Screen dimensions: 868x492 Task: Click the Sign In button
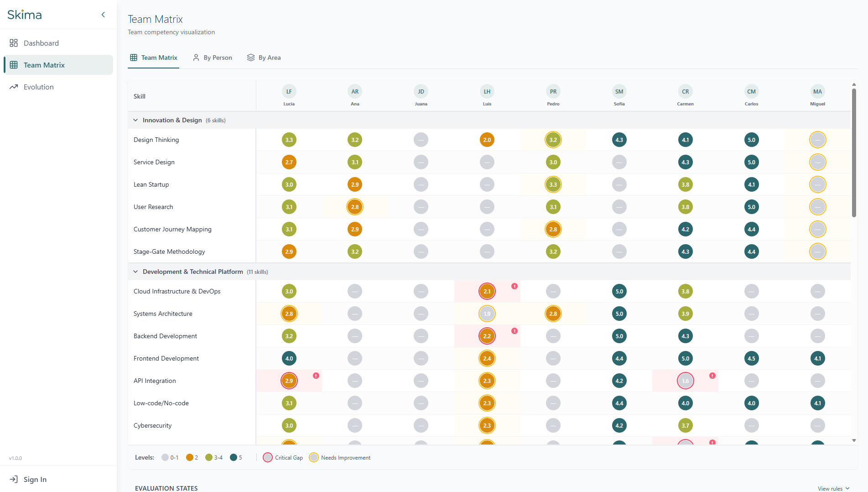(x=28, y=479)
